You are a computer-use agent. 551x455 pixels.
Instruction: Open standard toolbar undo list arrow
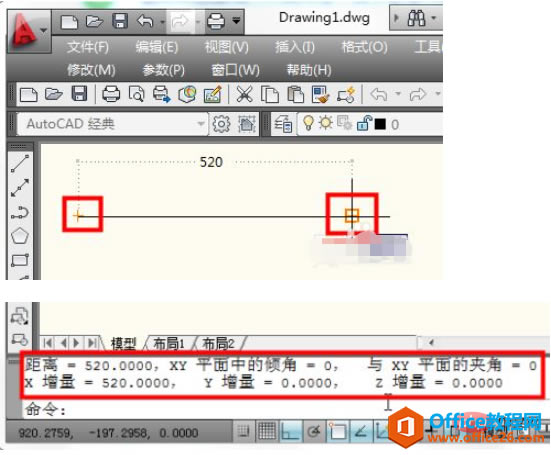point(398,93)
